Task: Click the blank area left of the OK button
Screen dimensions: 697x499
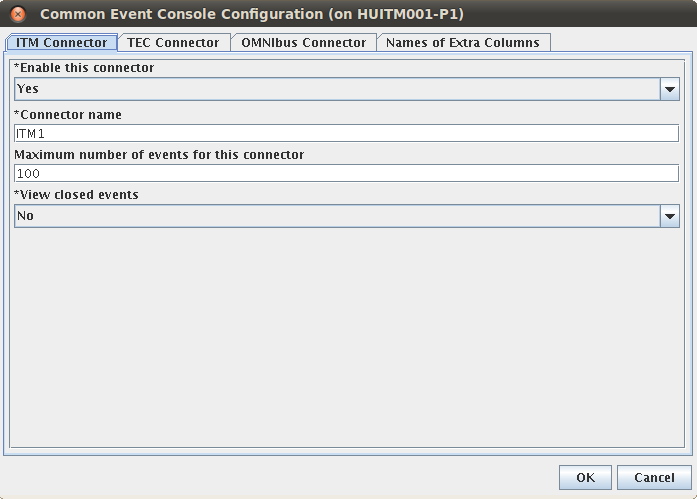Action: pos(280,478)
